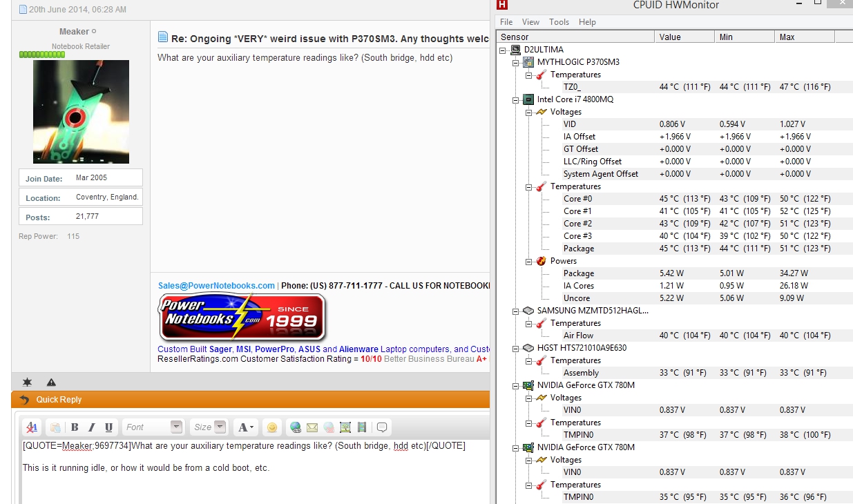
Task: Click the post document icon beside the date
Action: (x=23, y=10)
